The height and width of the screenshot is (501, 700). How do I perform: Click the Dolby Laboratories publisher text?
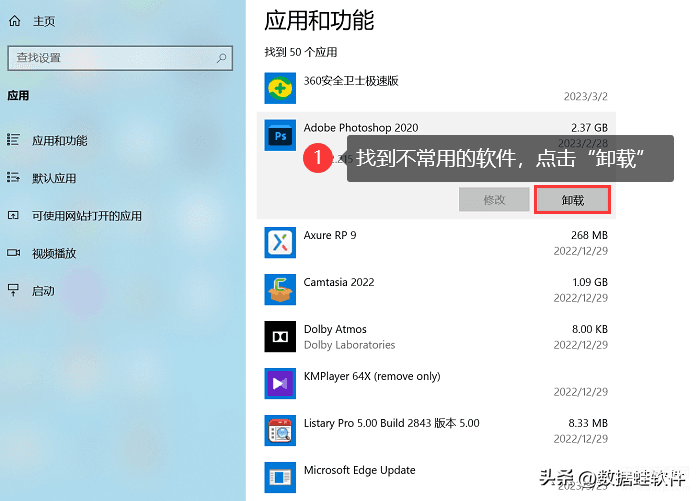point(350,345)
